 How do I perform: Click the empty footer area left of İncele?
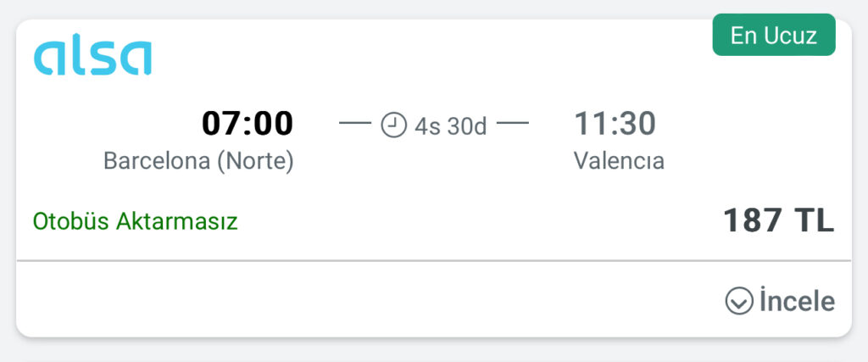(x=339, y=301)
